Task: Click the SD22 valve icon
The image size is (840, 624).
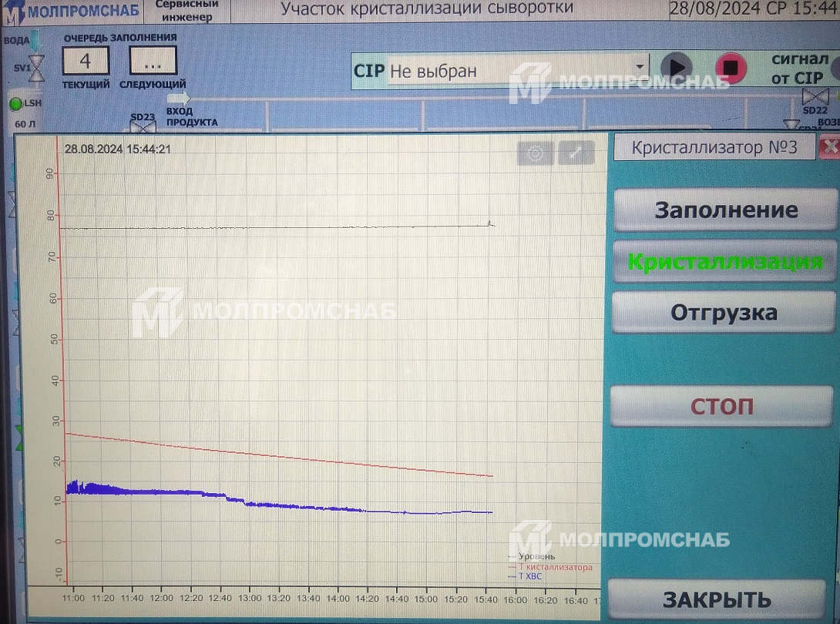Action: 815,97
